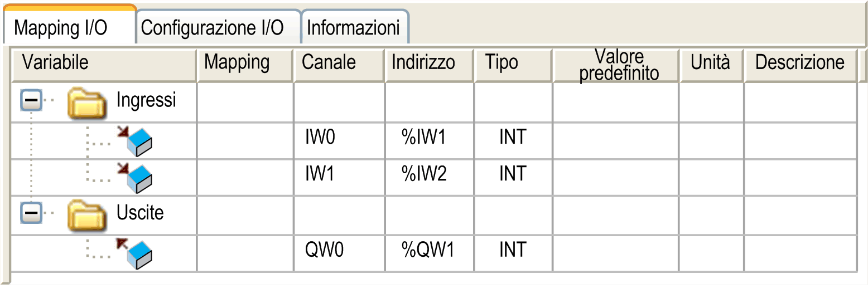Viewport: 868px width, 303px height.
Task: Open the Mapping I/O tab
Action: point(60,28)
